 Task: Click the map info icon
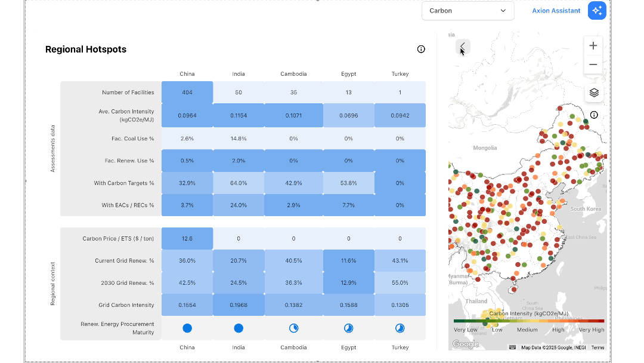click(x=594, y=115)
